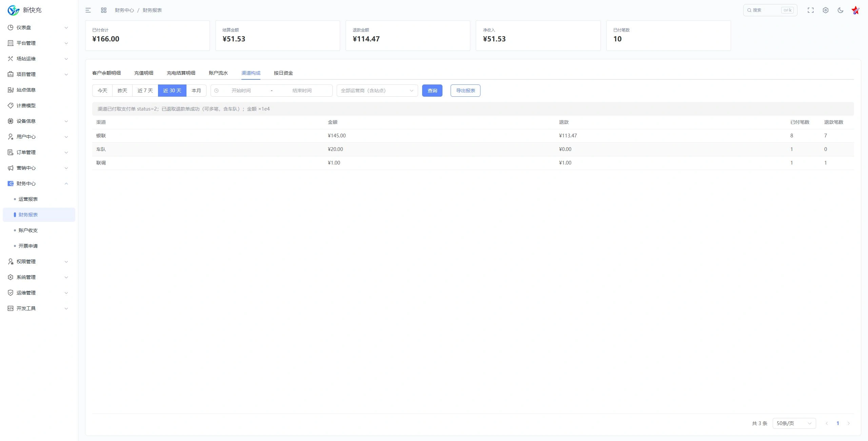Screen dimensions: 868x441
Task: Open the 50条/页 page size dropdown
Action: (x=794, y=423)
